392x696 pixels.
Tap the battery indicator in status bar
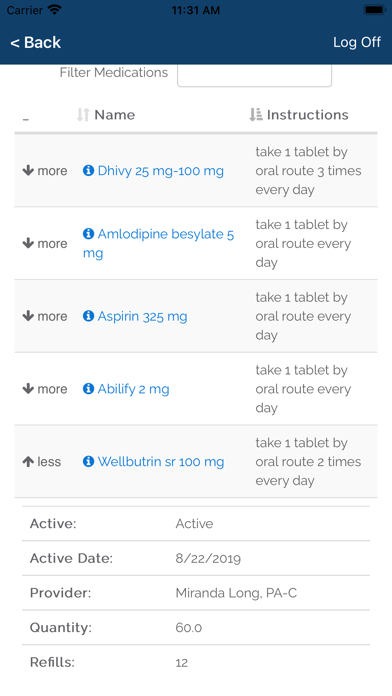tap(374, 10)
